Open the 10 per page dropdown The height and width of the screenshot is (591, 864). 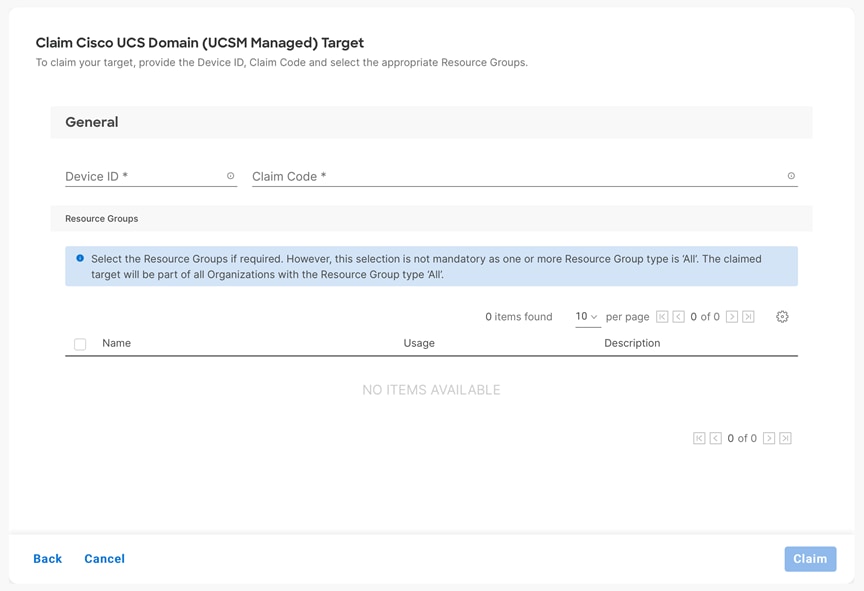(587, 317)
